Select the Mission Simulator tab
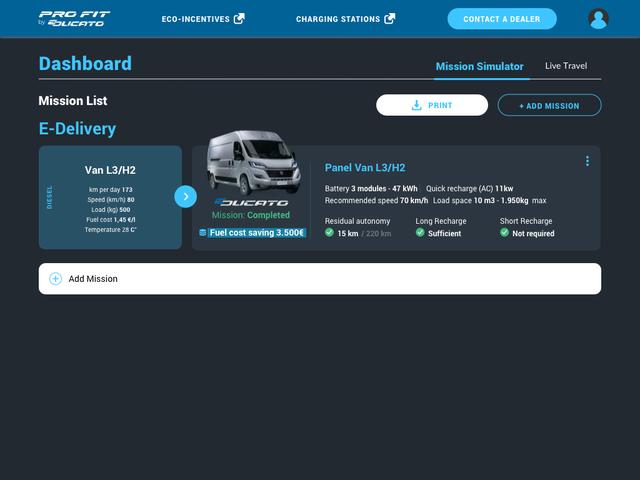The height and width of the screenshot is (480, 640). pyautogui.click(x=480, y=67)
